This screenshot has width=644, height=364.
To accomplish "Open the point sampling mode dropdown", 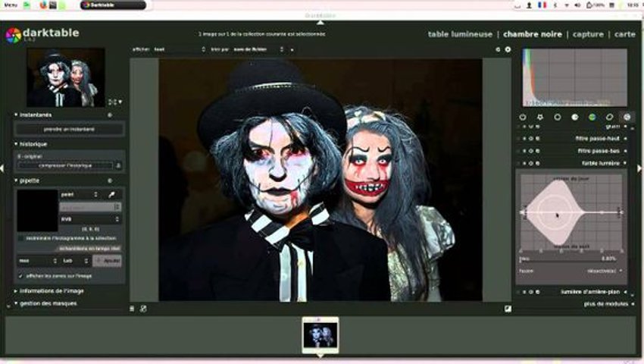I will tap(80, 195).
